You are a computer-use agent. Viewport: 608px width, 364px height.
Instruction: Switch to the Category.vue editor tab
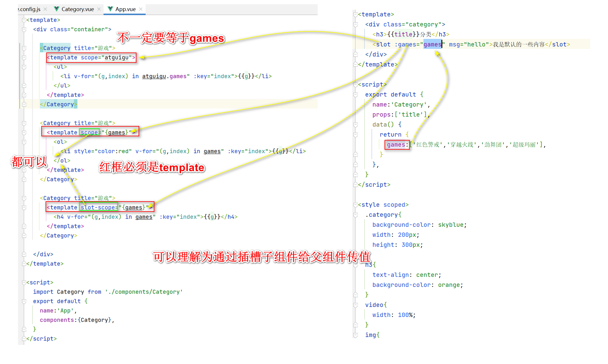tap(78, 9)
